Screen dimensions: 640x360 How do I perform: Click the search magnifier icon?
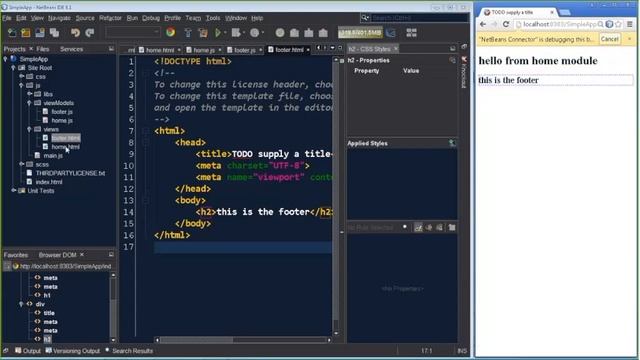pyautogui.click(x=365, y=18)
